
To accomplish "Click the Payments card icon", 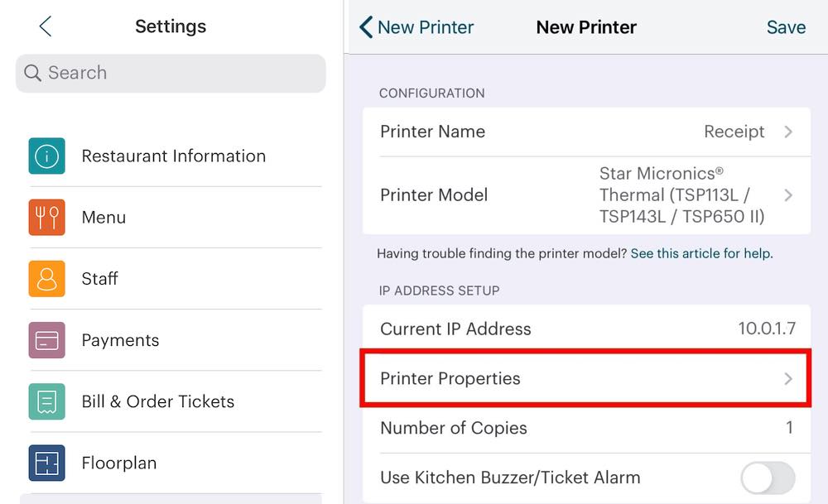I will coord(46,340).
